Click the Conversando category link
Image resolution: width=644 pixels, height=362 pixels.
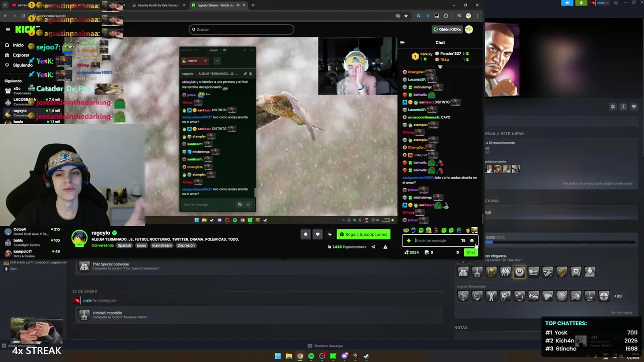(103, 245)
